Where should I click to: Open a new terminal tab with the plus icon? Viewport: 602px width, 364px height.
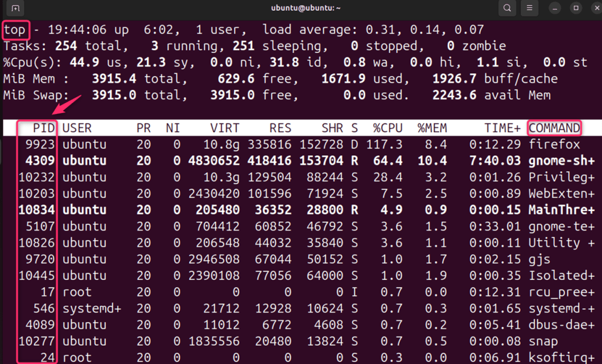click(x=15, y=8)
